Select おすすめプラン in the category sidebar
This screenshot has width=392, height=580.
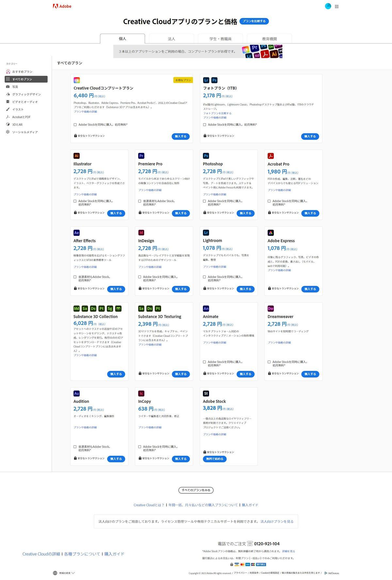click(x=26, y=72)
